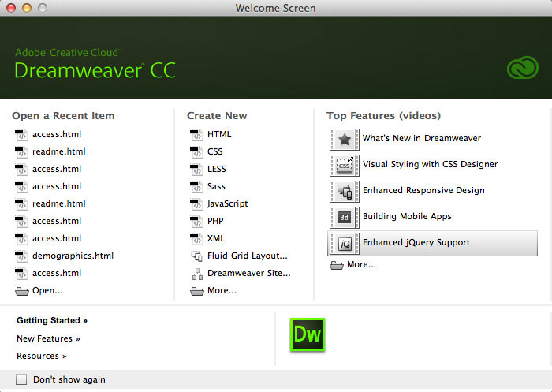
Task: Click the Sass document icon
Action: pos(196,186)
